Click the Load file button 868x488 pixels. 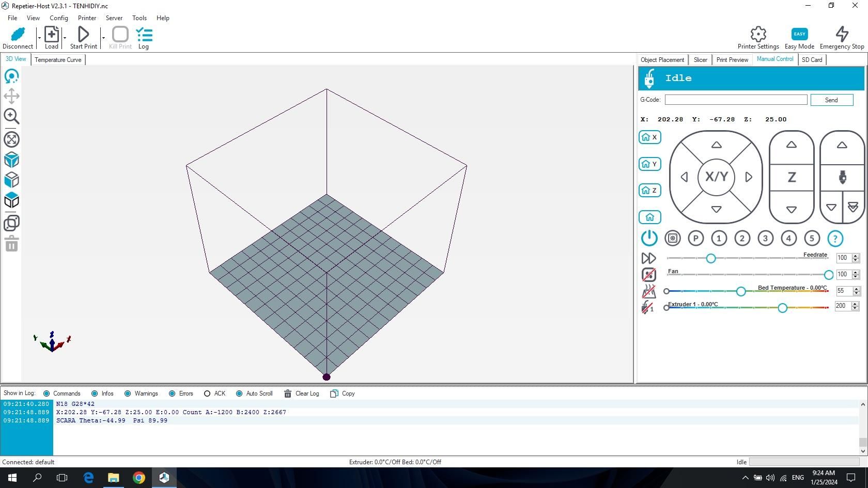click(52, 38)
